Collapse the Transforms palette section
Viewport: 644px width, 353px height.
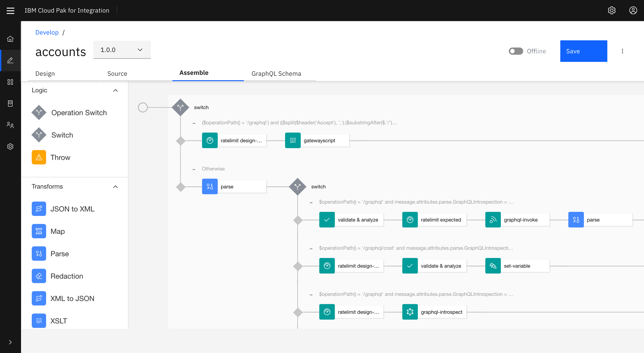tap(115, 187)
